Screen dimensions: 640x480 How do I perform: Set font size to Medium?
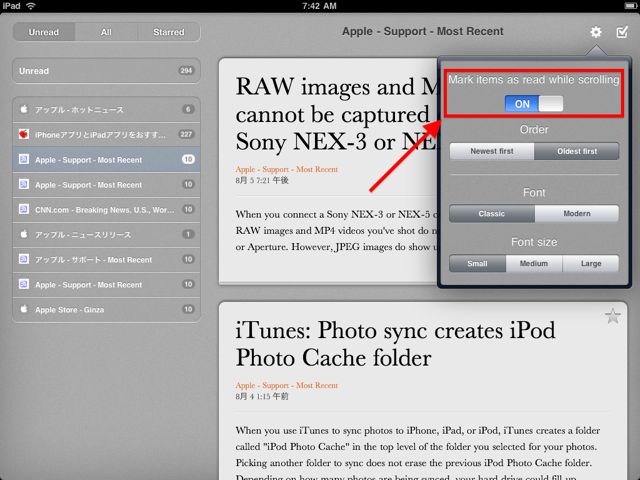(534, 263)
